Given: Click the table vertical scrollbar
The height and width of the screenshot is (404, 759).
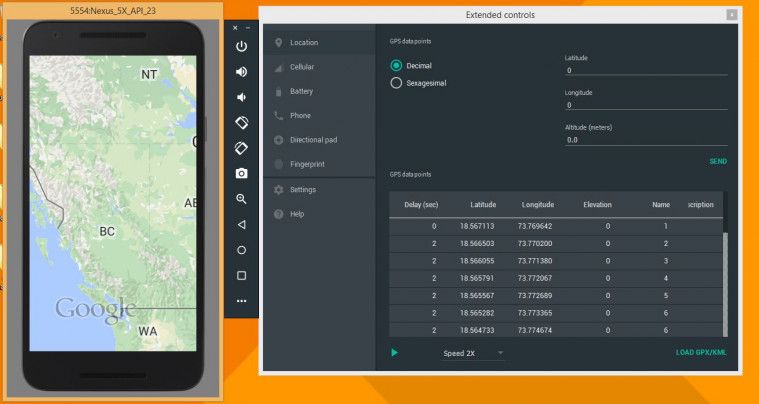Looking at the screenshot, I should [x=725, y=284].
